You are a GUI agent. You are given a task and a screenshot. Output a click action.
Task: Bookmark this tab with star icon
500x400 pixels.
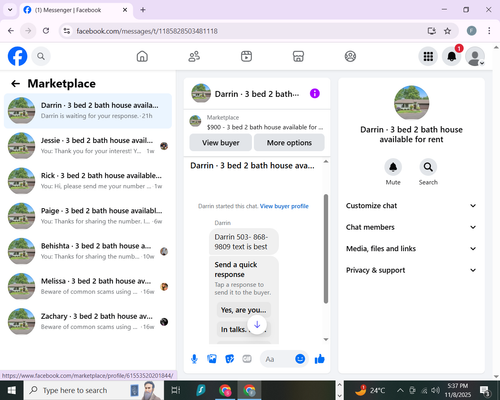tap(447, 31)
